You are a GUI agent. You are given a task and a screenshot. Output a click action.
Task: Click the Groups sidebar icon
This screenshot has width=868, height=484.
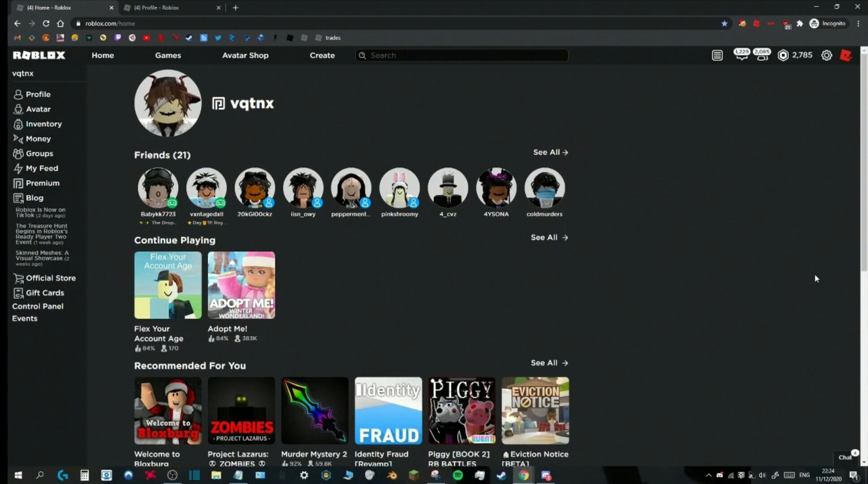(x=18, y=153)
